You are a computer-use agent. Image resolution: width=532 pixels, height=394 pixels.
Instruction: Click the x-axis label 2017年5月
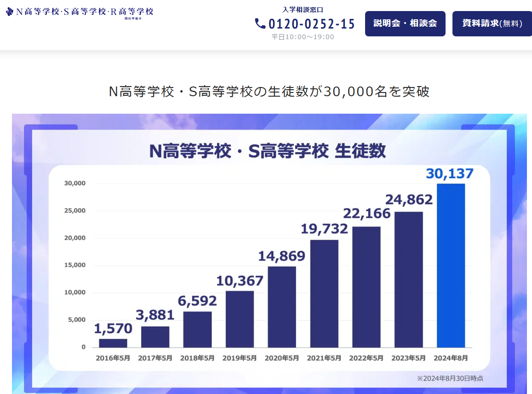(x=155, y=358)
